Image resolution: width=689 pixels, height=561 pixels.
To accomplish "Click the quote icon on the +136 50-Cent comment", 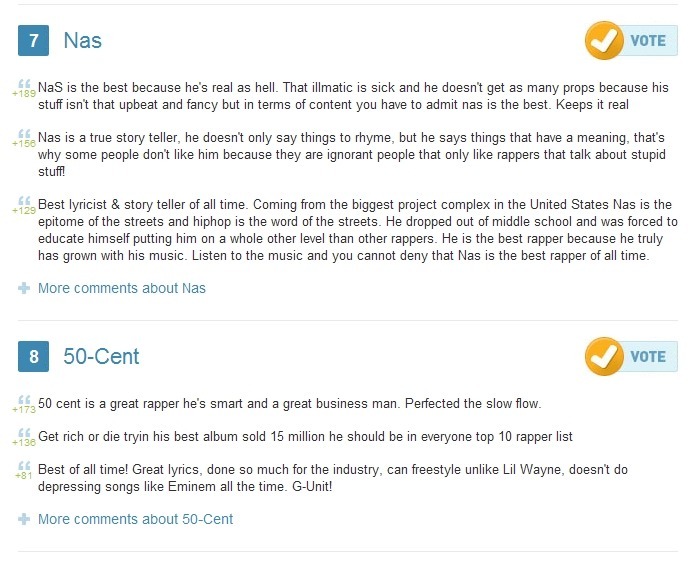I will pyautogui.click(x=24, y=433).
